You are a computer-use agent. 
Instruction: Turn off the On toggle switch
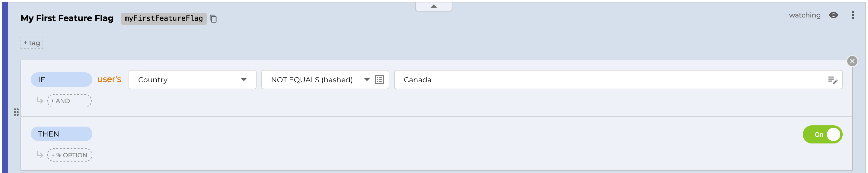pos(822,135)
